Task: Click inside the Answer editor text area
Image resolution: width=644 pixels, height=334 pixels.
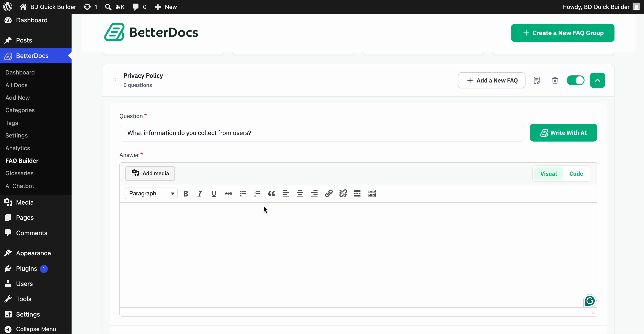Action: 358,255
